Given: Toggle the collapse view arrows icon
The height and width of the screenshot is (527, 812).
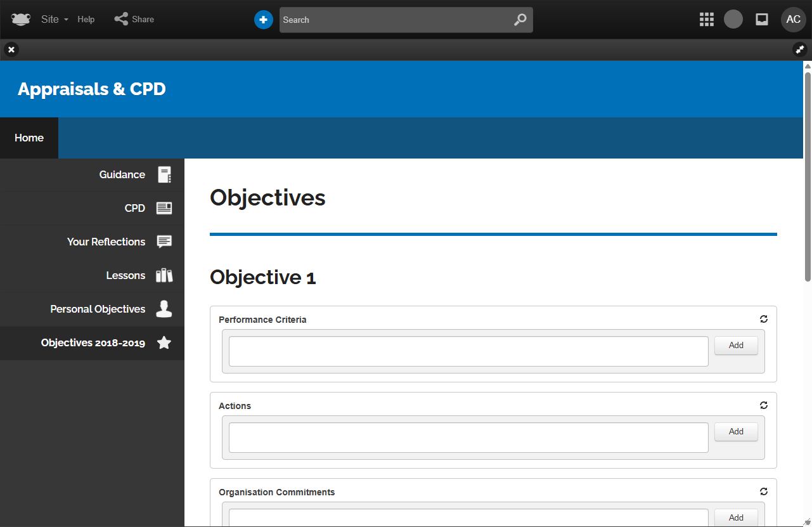Looking at the screenshot, I should [x=800, y=49].
